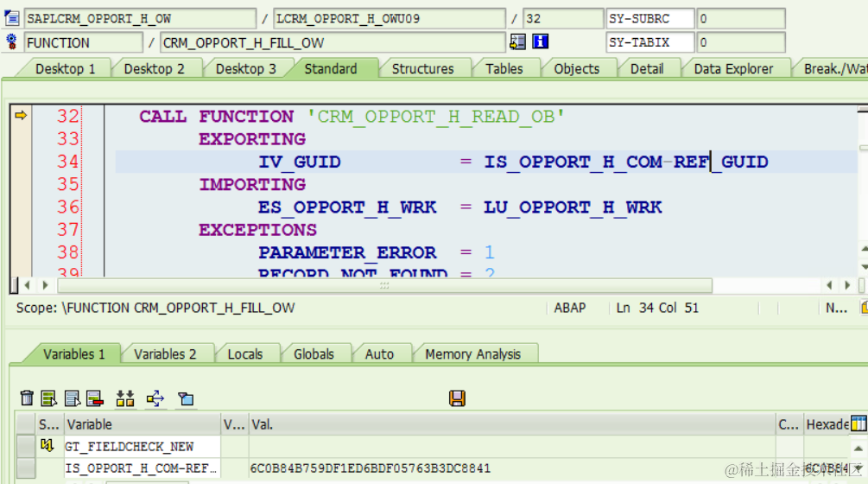
Task: Open the Memory Analysis tab
Action: coord(472,353)
